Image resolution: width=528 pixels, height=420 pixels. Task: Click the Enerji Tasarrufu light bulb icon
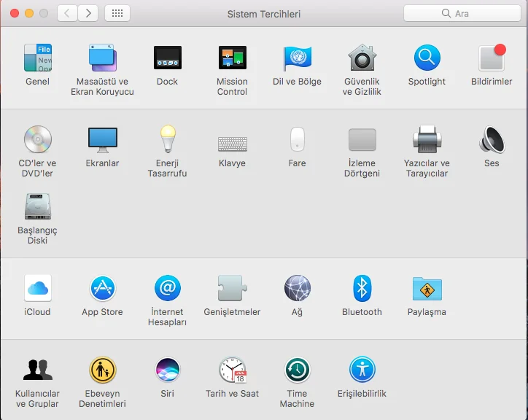pos(167,140)
